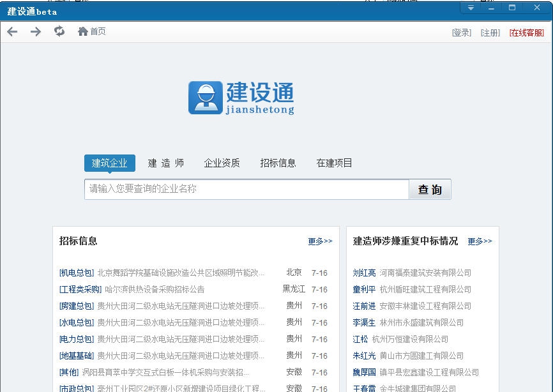Open 哈尔滨供热设备采购招标公告
Image resolution: width=553 pixels, height=392 pixels.
coord(155,289)
